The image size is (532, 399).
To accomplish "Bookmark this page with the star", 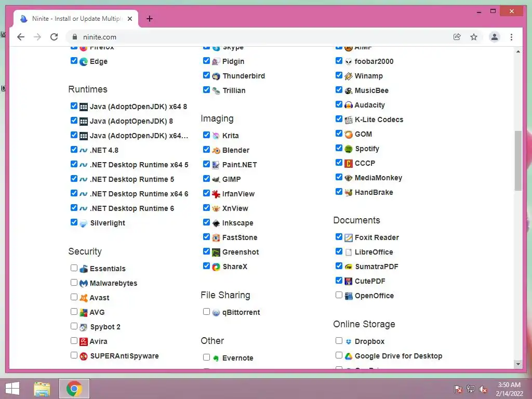I will (474, 37).
